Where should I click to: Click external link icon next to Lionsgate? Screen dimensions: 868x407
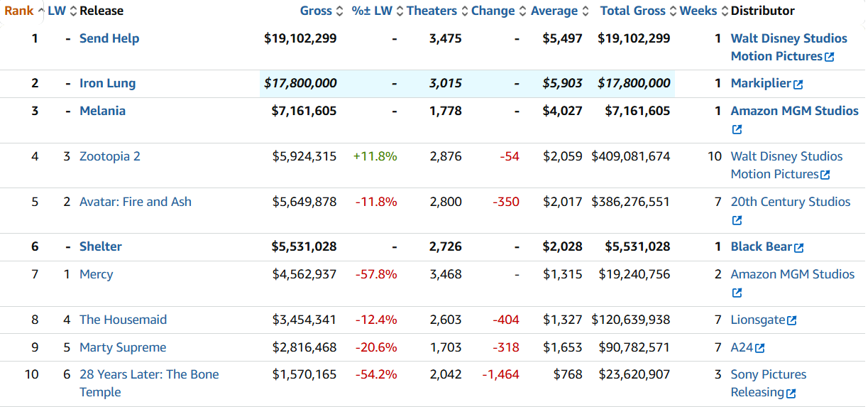click(792, 321)
